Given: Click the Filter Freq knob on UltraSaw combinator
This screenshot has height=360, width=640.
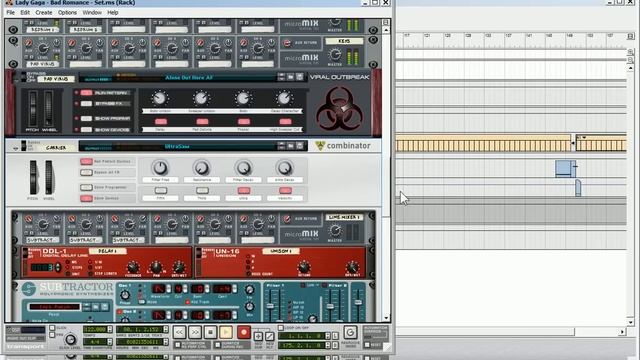Looking at the screenshot, I should [160, 167].
